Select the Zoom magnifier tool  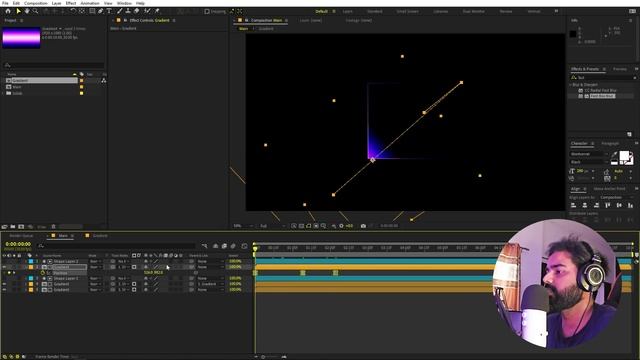click(x=36, y=11)
